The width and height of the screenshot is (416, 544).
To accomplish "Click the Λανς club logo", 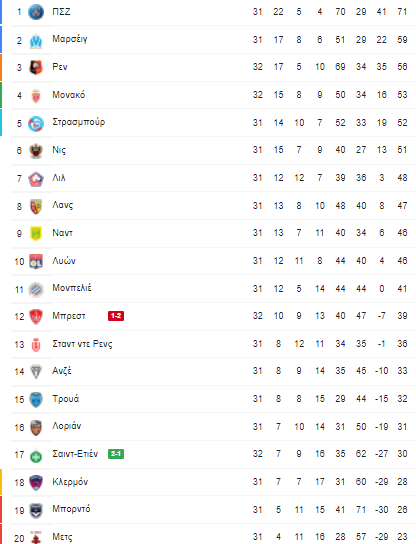I will 36,206.
